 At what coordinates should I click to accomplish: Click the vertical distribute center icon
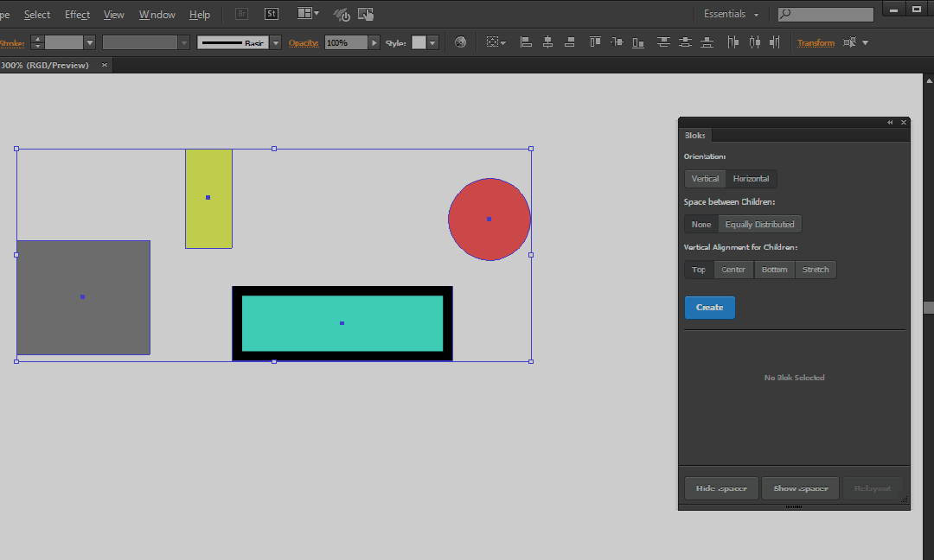click(x=685, y=42)
